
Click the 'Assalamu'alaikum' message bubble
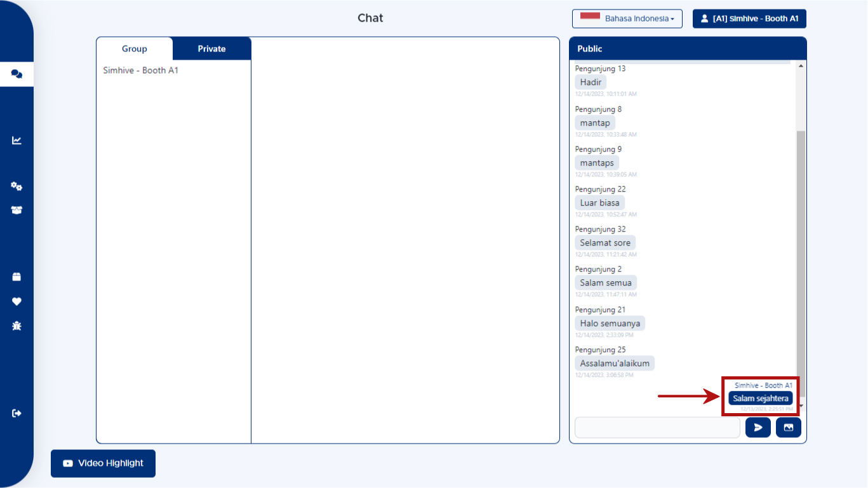coord(615,364)
